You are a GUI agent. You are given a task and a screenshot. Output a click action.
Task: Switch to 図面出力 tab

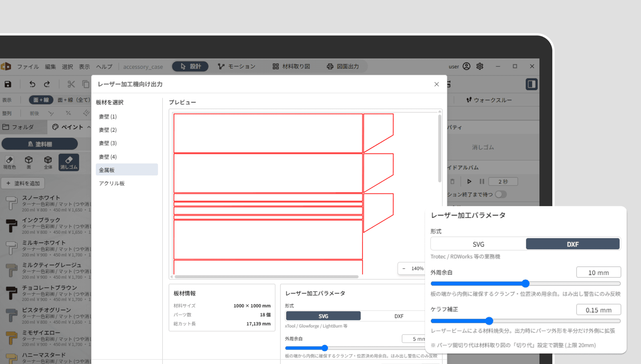pyautogui.click(x=343, y=66)
